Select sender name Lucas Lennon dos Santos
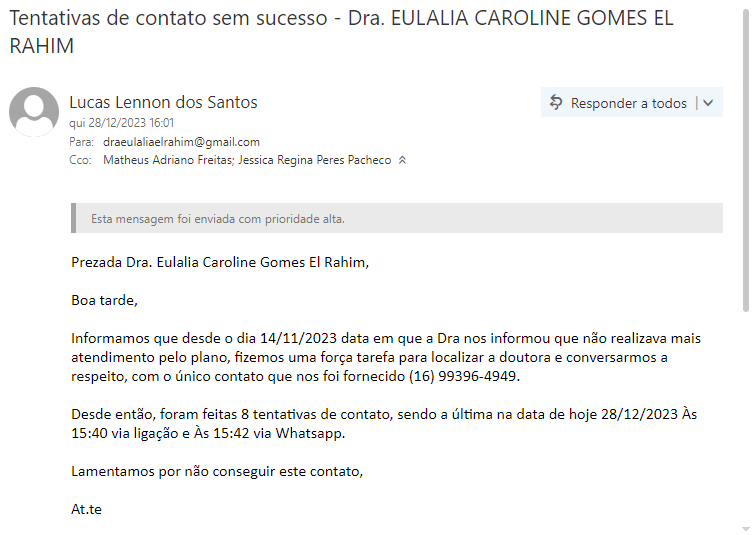755x535 pixels. coord(163,102)
